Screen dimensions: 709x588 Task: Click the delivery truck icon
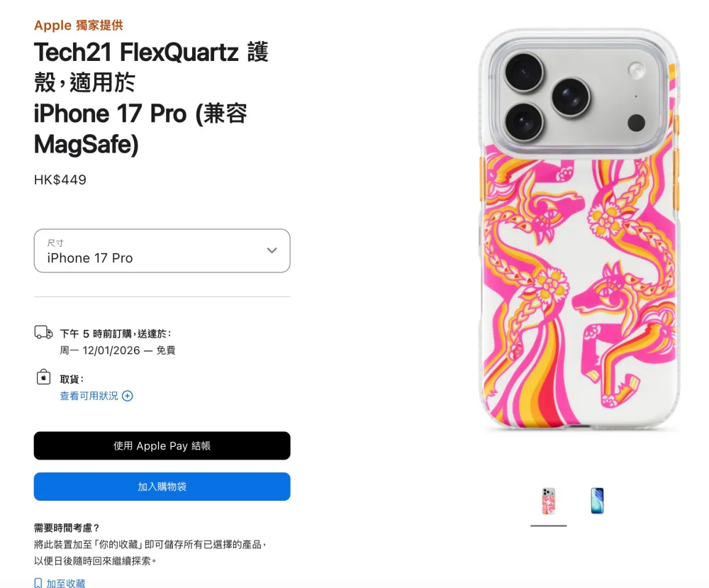point(43,333)
